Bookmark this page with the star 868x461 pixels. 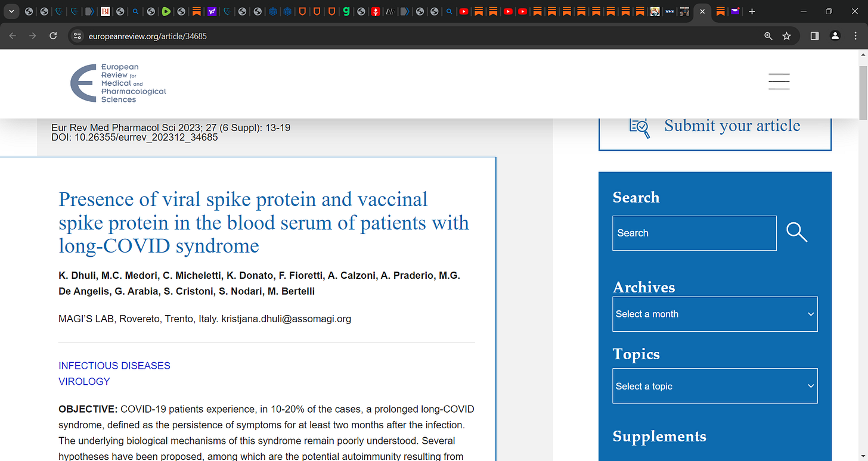click(786, 36)
